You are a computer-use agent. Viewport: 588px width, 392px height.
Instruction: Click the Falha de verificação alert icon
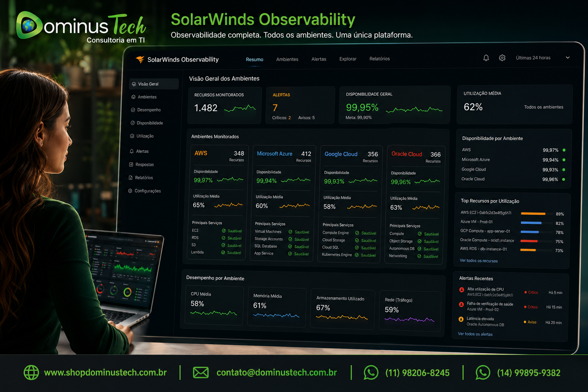click(461, 304)
